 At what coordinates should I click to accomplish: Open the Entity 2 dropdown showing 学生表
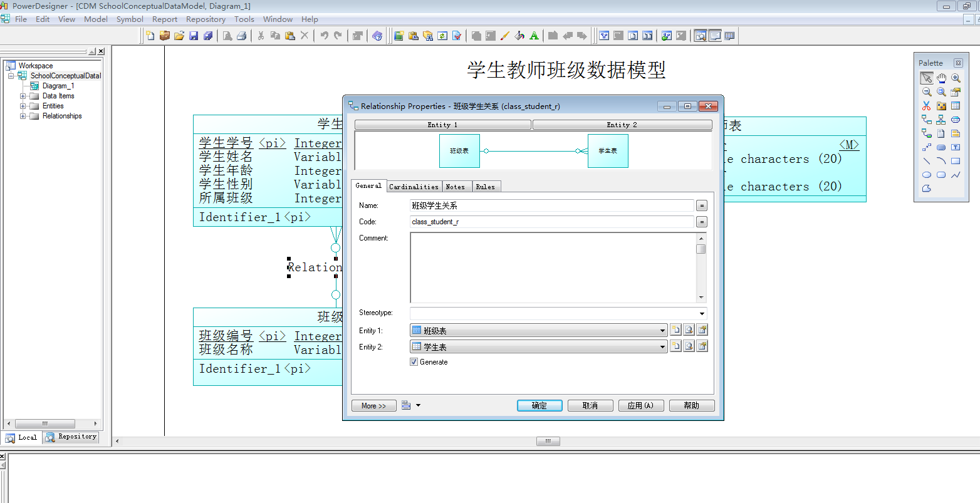[663, 346]
